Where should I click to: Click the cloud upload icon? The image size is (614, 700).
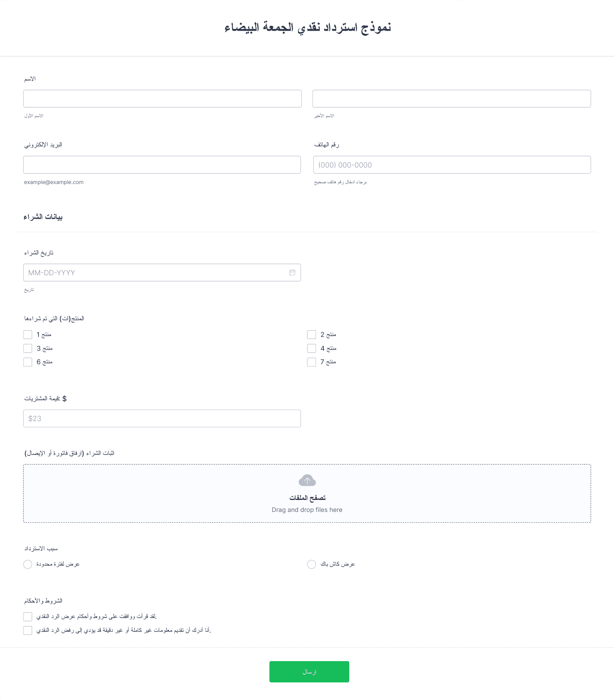[307, 481]
